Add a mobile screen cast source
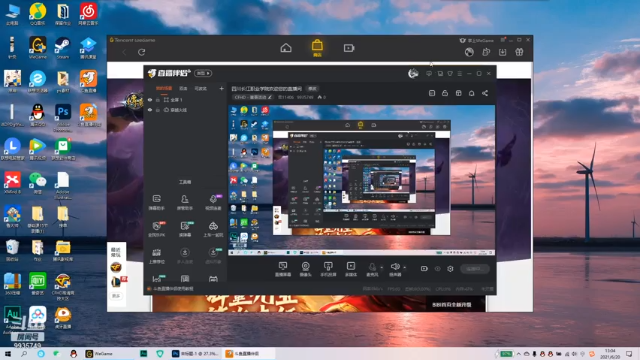The height and width of the screenshot is (360, 640). 328,269
